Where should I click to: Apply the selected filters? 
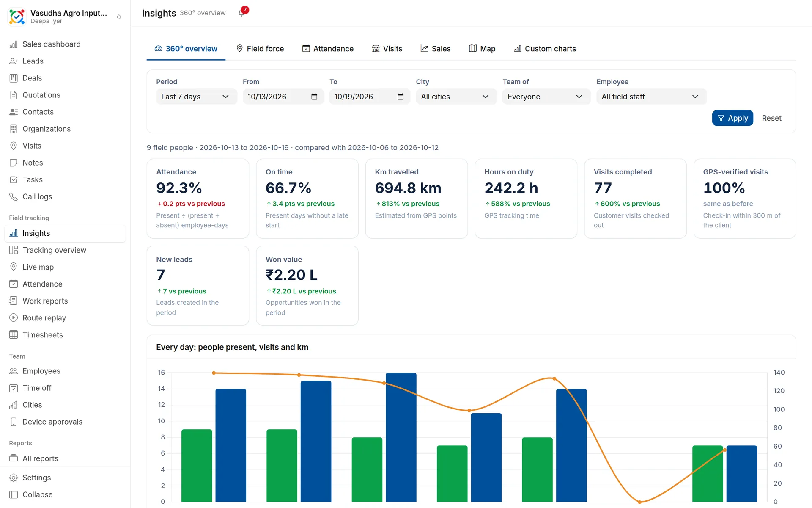[x=732, y=118]
